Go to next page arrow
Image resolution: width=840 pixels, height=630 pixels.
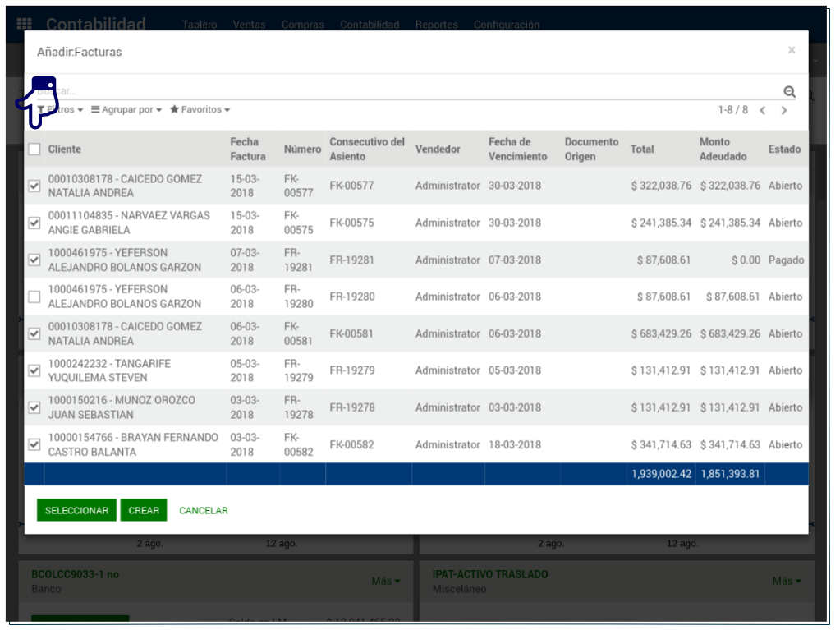coord(784,110)
